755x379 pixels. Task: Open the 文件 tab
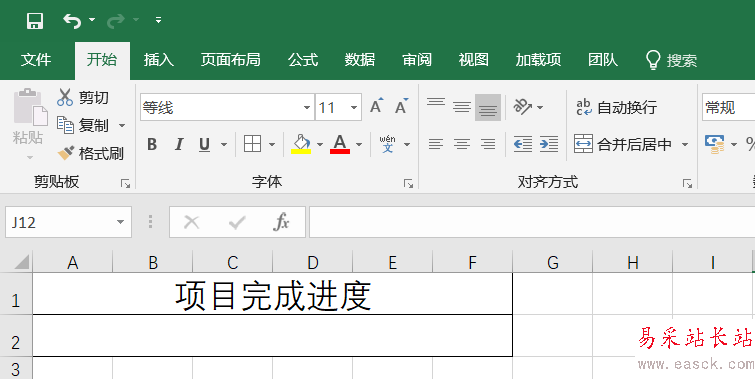(x=36, y=60)
